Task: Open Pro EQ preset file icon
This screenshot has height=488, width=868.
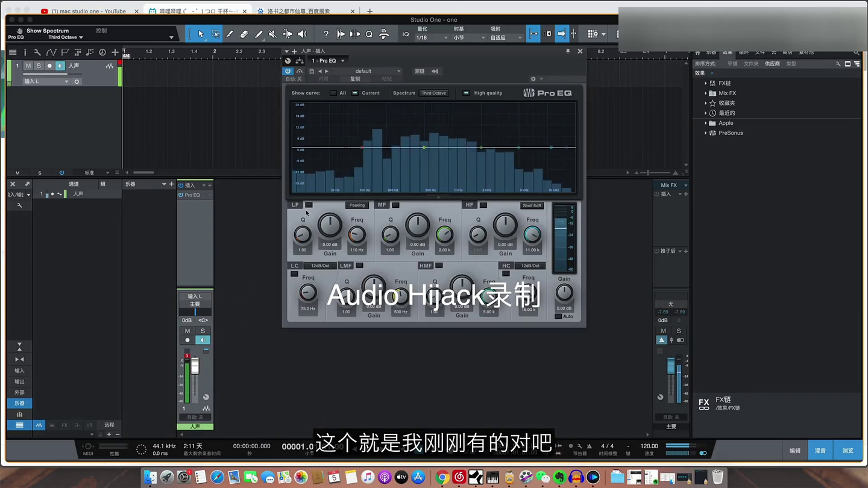Action: click(312, 71)
